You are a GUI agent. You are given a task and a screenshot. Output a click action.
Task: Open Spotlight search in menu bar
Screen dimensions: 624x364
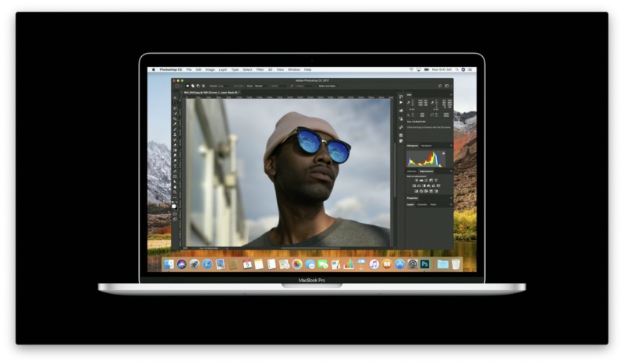pyautogui.click(x=457, y=69)
